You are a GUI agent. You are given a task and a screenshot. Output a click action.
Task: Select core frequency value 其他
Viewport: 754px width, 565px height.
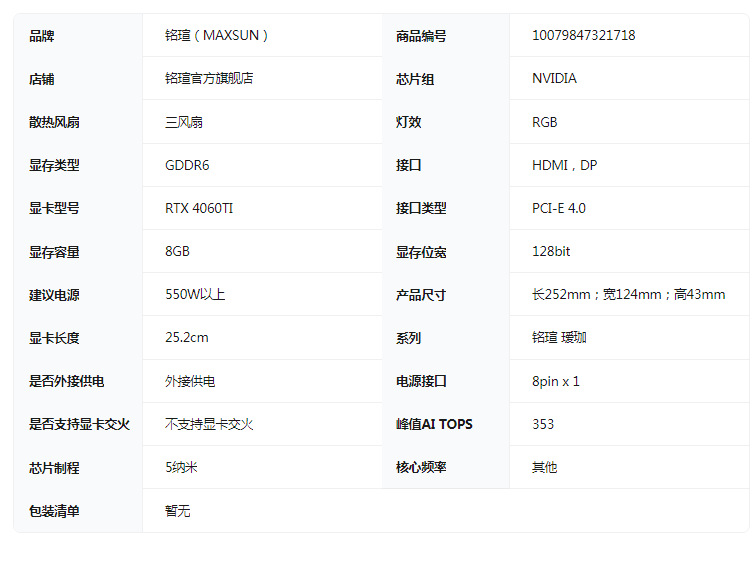click(x=544, y=467)
